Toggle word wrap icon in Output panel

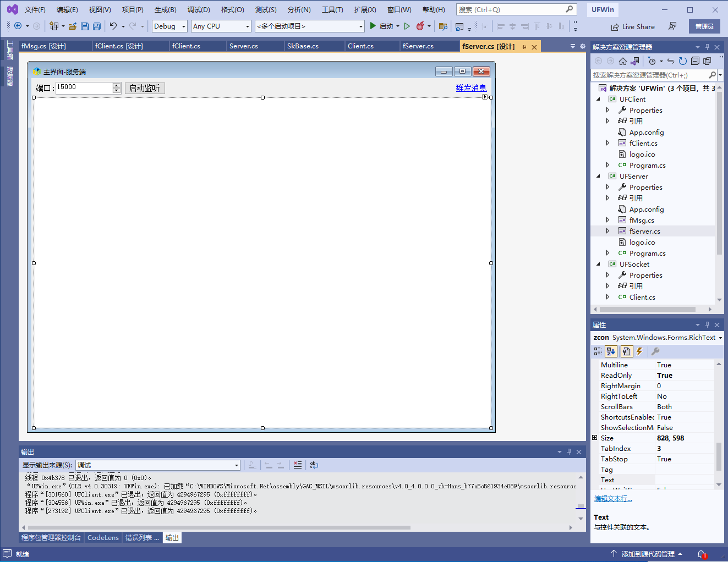(314, 465)
